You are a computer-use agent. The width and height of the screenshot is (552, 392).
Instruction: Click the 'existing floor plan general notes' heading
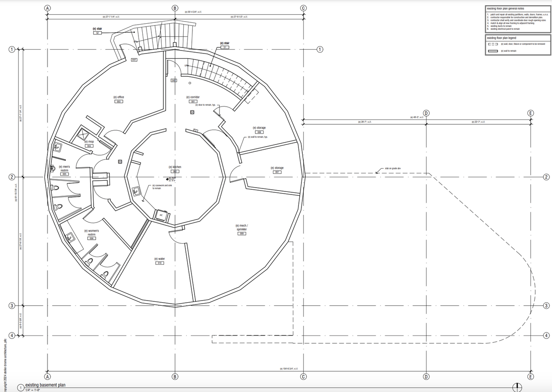point(505,9)
